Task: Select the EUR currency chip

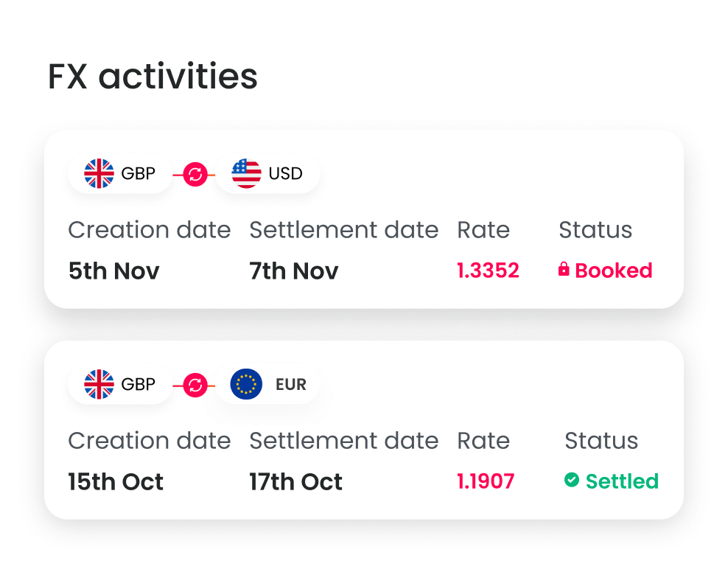Action: (x=268, y=385)
